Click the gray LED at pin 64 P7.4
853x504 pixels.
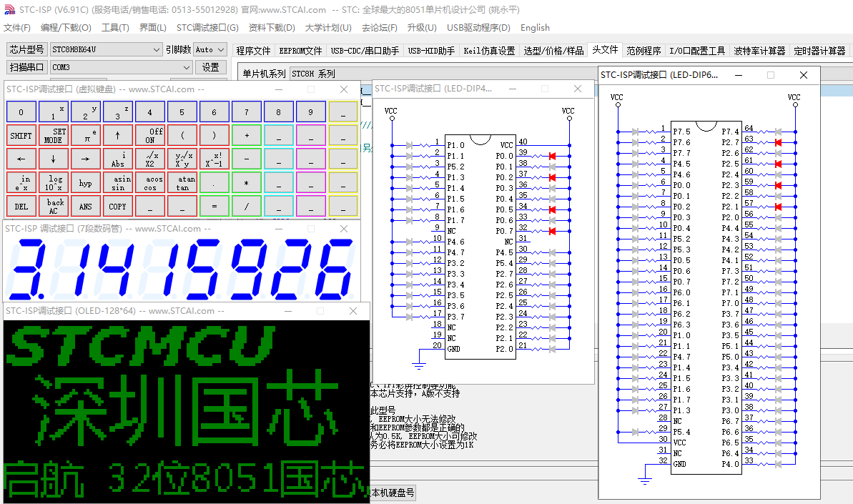coord(778,132)
